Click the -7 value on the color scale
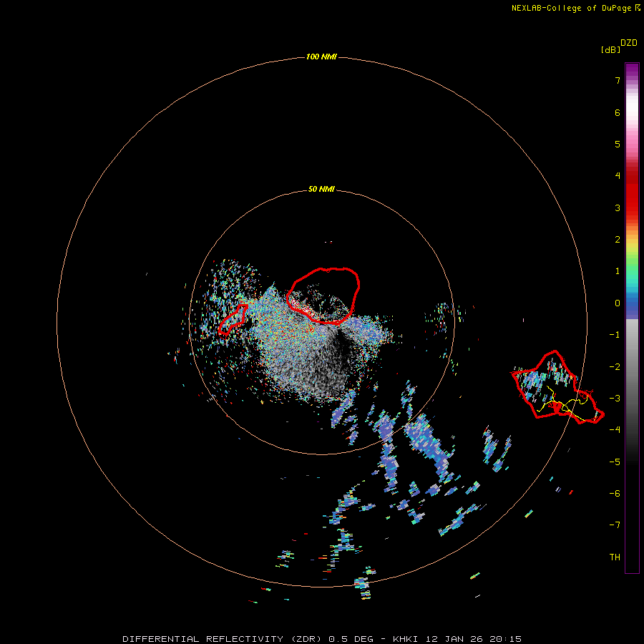The width and height of the screenshot is (644, 644). pos(615,525)
